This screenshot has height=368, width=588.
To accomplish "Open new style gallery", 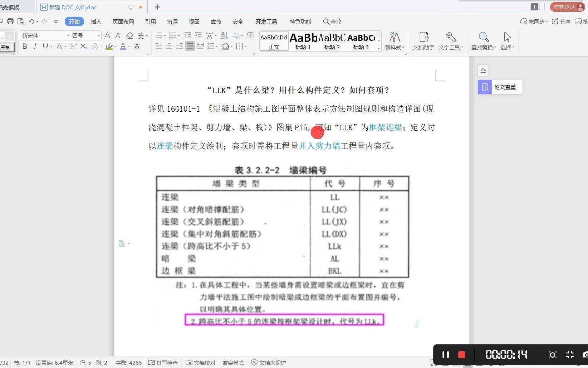I will pyautogui.click(x=395, y=41).
